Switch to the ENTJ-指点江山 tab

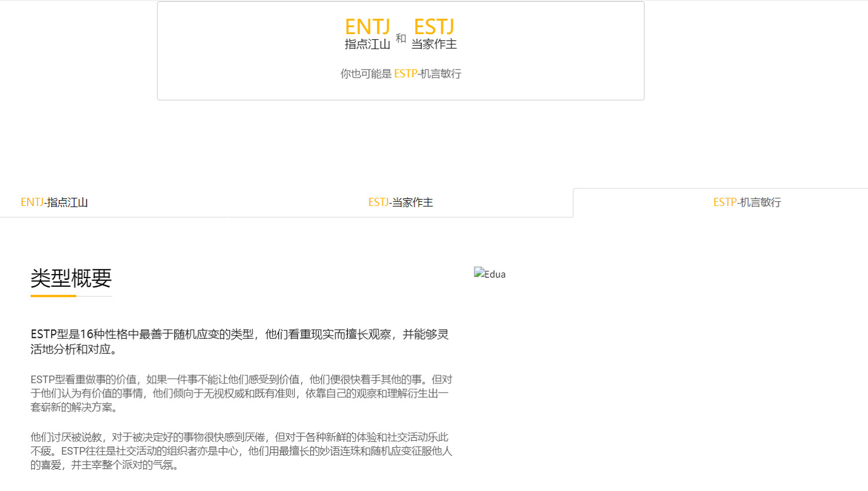tap(54, 202)
